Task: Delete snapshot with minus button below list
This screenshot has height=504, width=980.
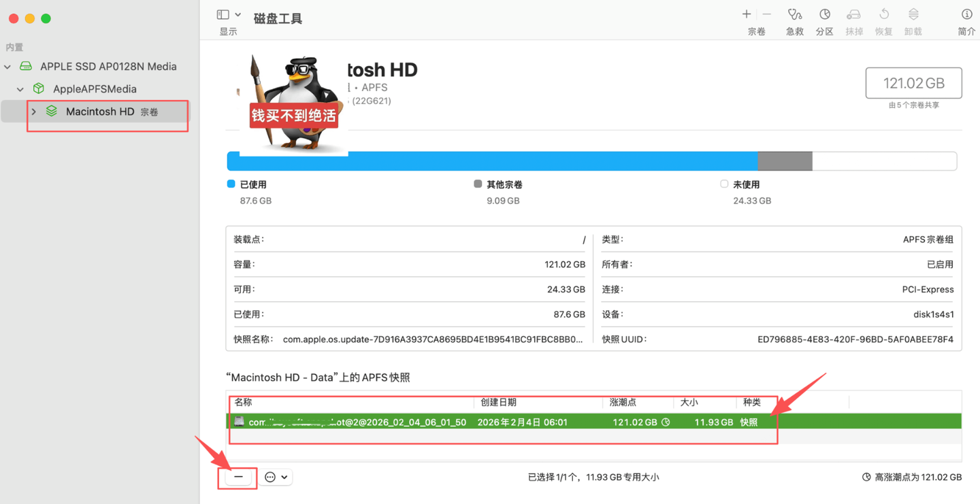Action: coord(238,477)
